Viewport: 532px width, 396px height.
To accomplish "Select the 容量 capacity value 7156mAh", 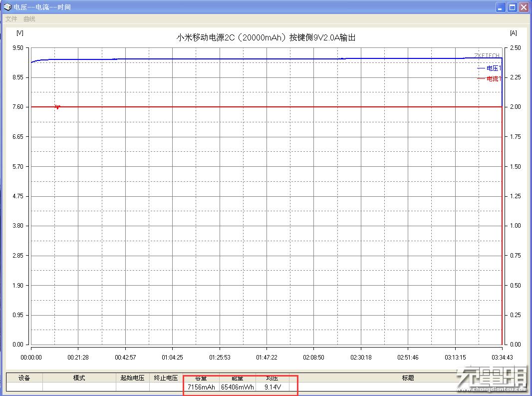I will (202, 387).
